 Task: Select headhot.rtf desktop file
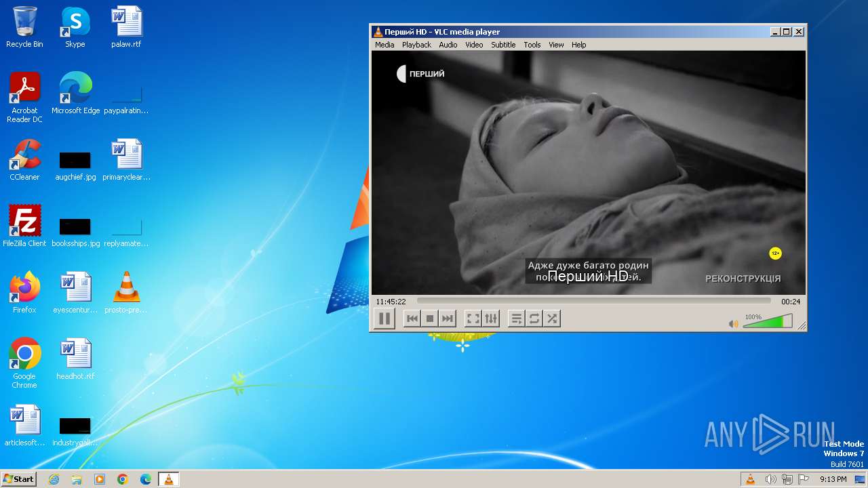75,359
